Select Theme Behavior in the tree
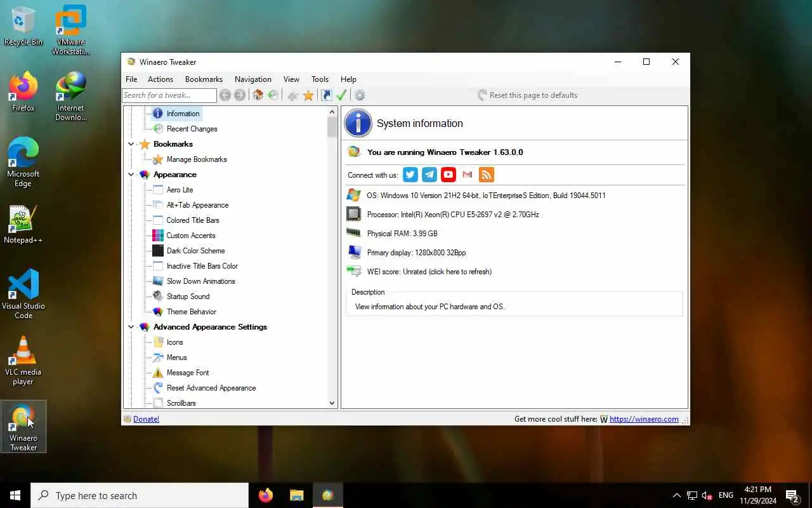Screen dimensions: 812x508 (192, 312)
